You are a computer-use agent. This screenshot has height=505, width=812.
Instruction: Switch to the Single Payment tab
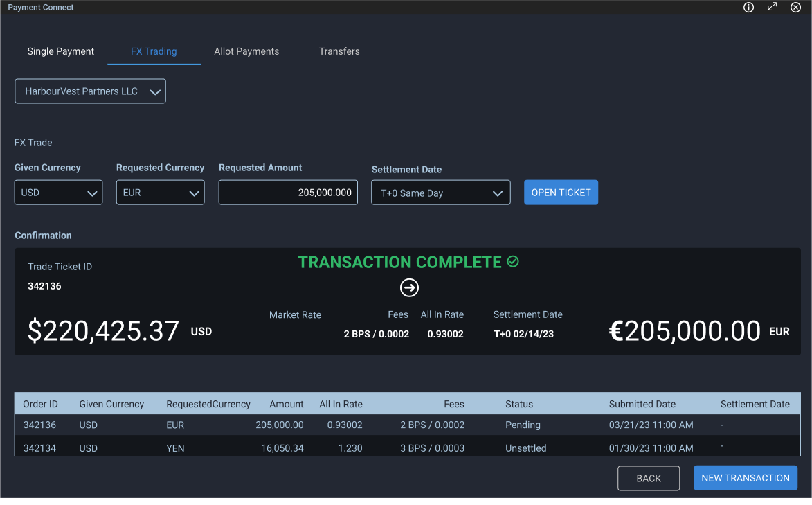[60, 51]
